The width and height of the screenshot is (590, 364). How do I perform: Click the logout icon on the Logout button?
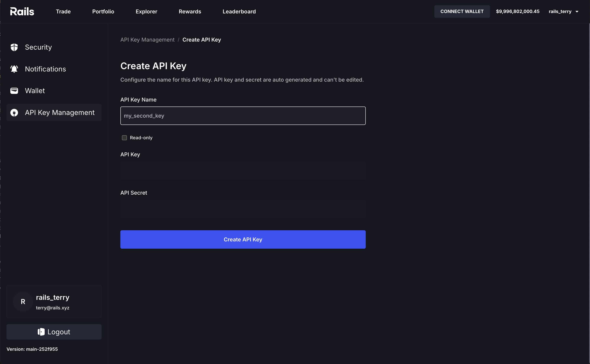tap(41, 331)
